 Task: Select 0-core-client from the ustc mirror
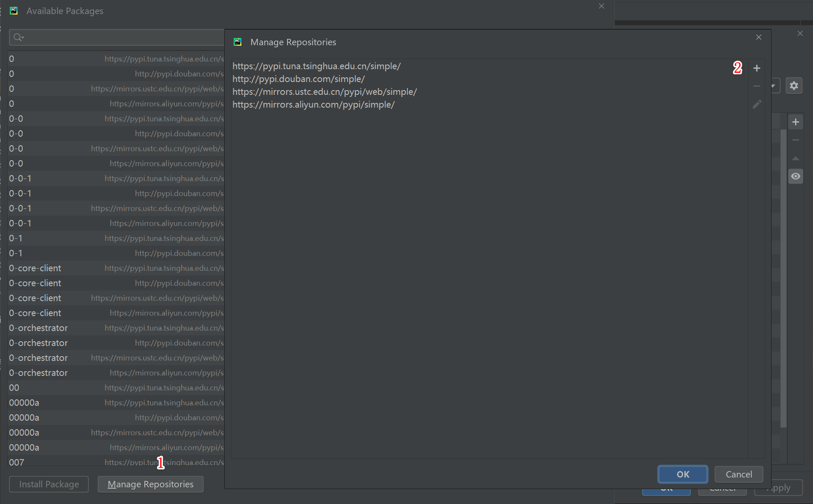116,298
